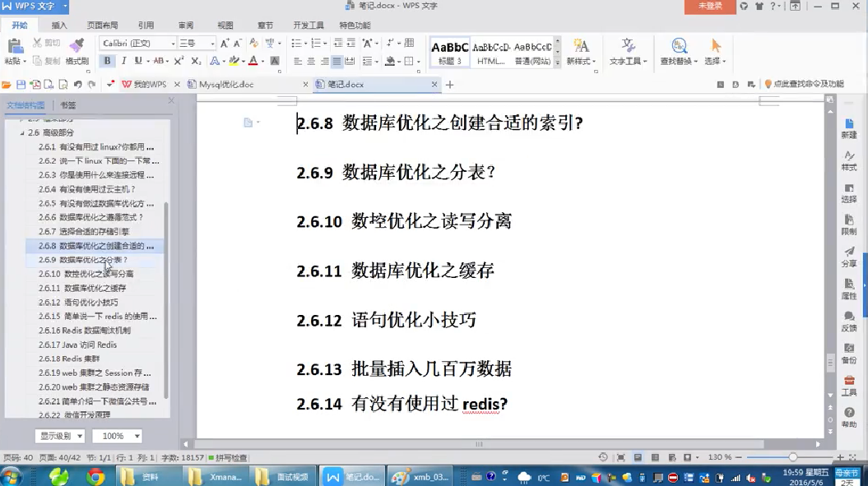Screen dimensions: 868x486
Task: Switch to the 插入 ribbon tab
Action: [x=59, y=25]
